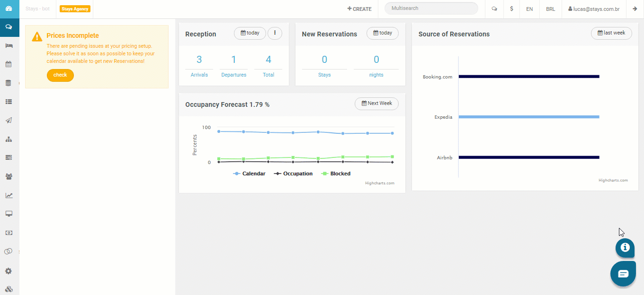Open the live chat widget button
The image size is (644, 295).
[623, 274]
